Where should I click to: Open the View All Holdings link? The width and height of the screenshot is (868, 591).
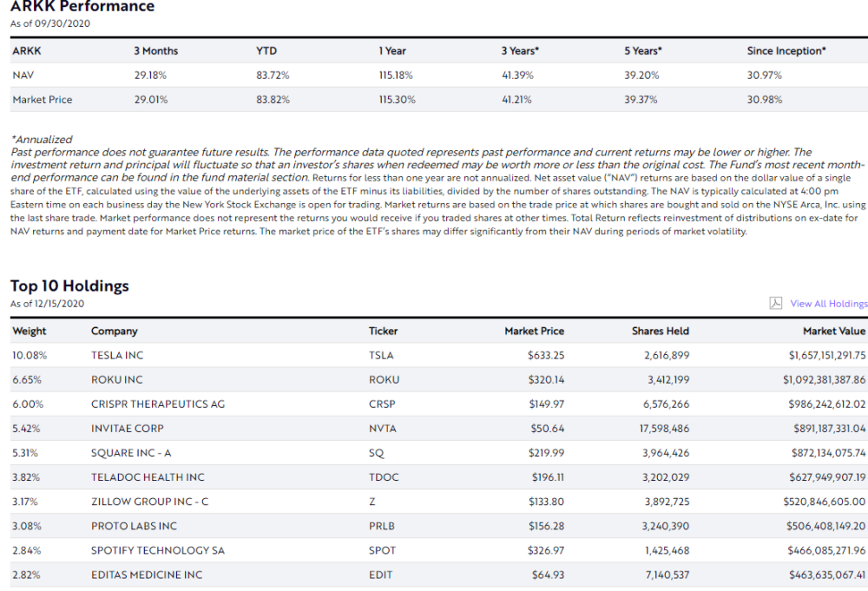click(x=828, y=304)
